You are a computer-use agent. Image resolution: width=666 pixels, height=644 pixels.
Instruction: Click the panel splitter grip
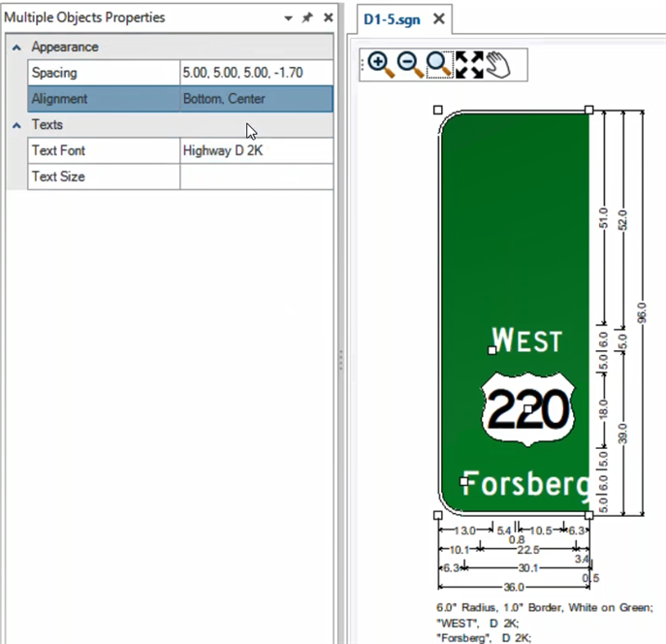pyautogui.click(x=340, y=360)
